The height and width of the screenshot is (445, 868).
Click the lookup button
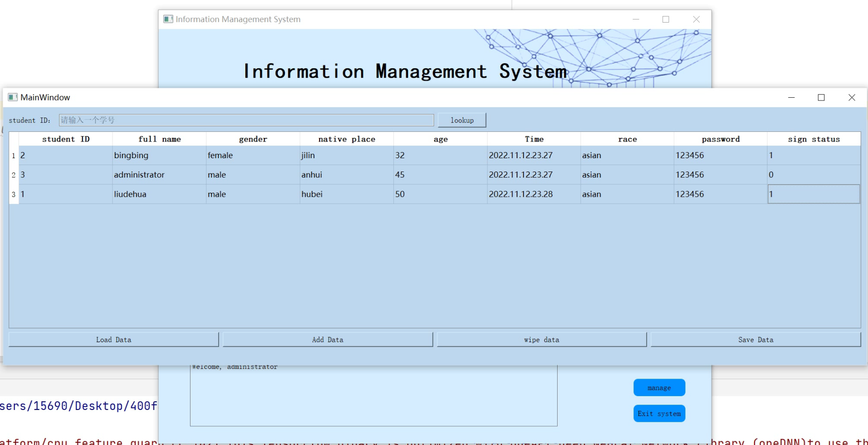462,120
